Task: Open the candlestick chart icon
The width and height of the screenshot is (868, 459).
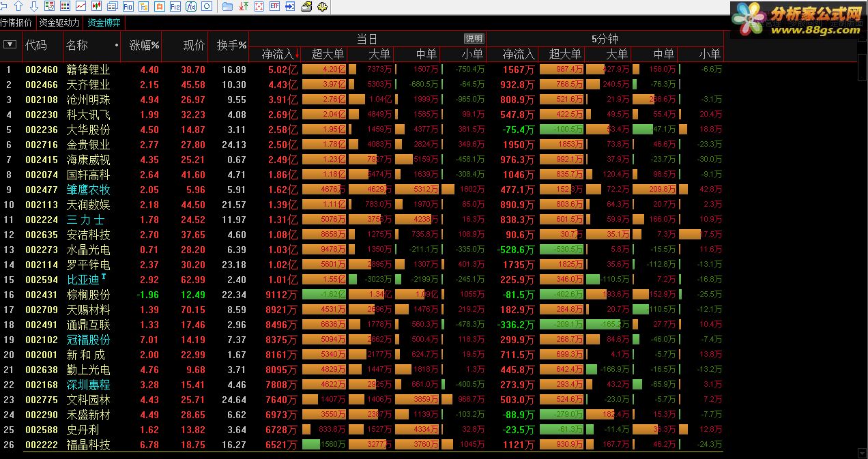Action: [x=96, y=6]
